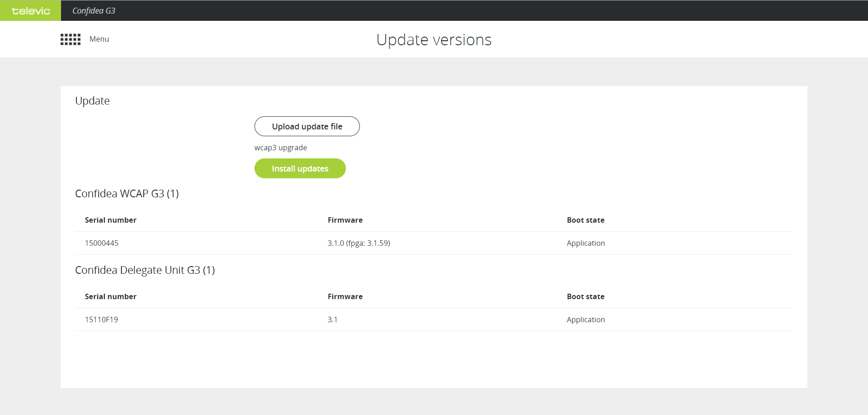
Task: Click firmware version 3.1.0 (fpga: 3.1.59)
Action: coord(359,243)
